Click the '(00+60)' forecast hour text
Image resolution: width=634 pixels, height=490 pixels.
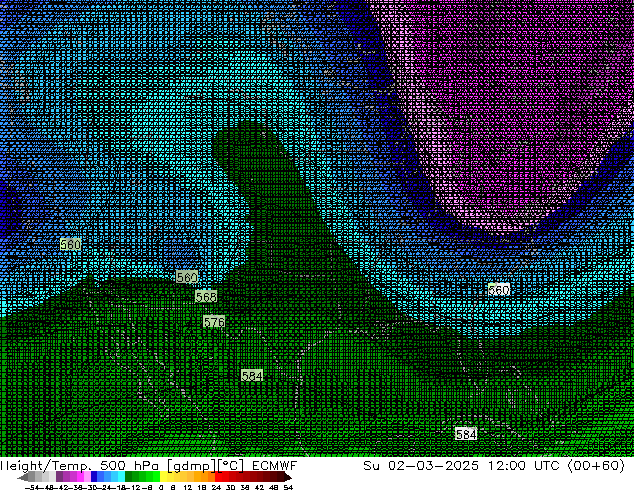pos(596,465)
